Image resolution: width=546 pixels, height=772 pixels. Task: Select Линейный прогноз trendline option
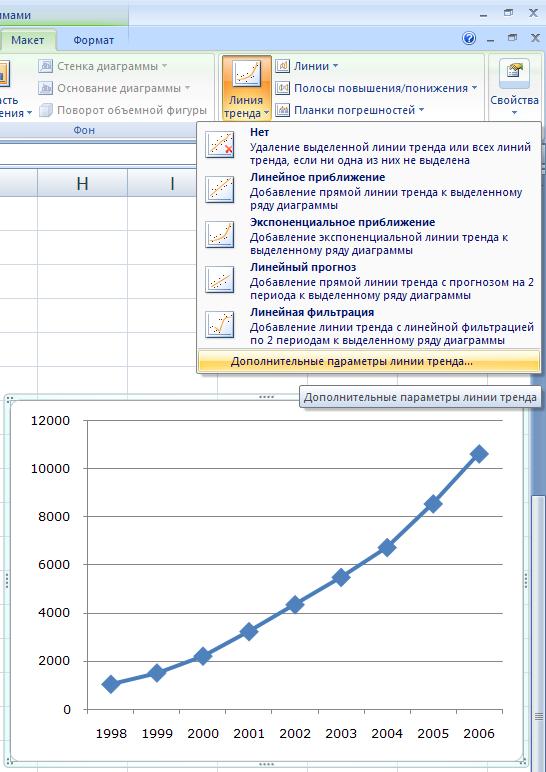coord(368,281)
